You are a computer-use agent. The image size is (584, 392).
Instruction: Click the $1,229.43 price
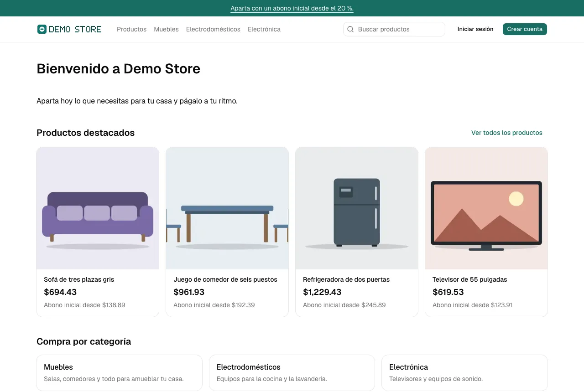[x=322, y=292]
